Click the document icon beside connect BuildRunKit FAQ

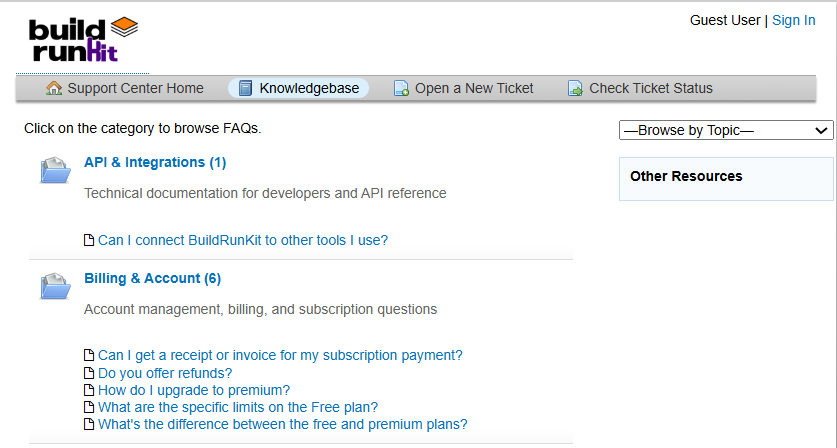click(89, 240)
